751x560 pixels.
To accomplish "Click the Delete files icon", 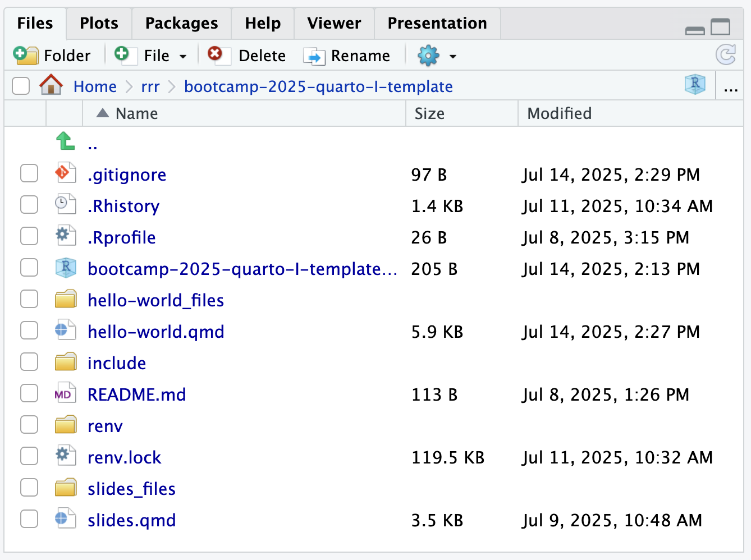I will (x=215, y=54).
